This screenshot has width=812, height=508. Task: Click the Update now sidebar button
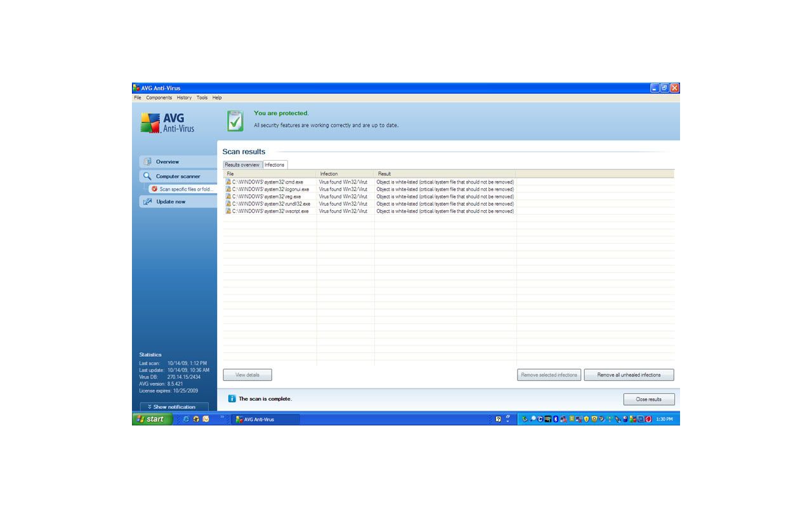(x=178, y=202)
